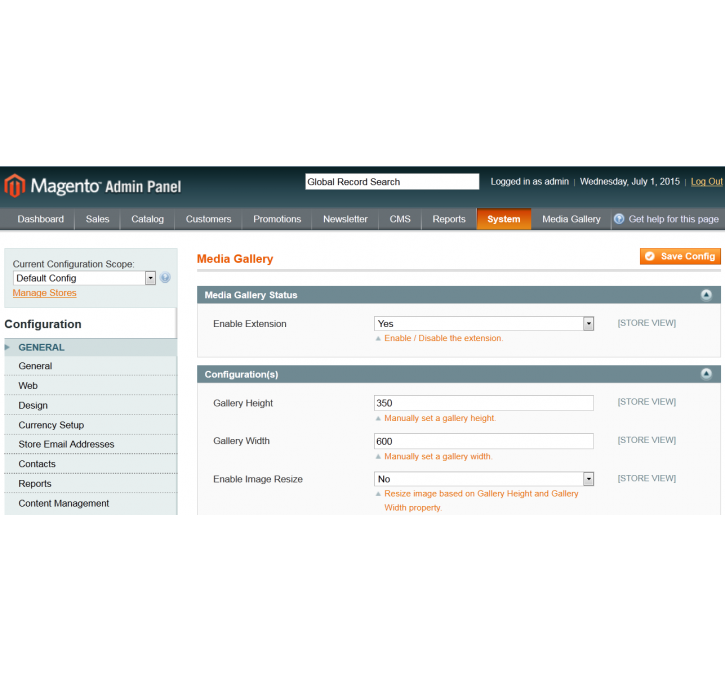
Task: Expand the GENERAL section triangle
Action: point(7,347)
